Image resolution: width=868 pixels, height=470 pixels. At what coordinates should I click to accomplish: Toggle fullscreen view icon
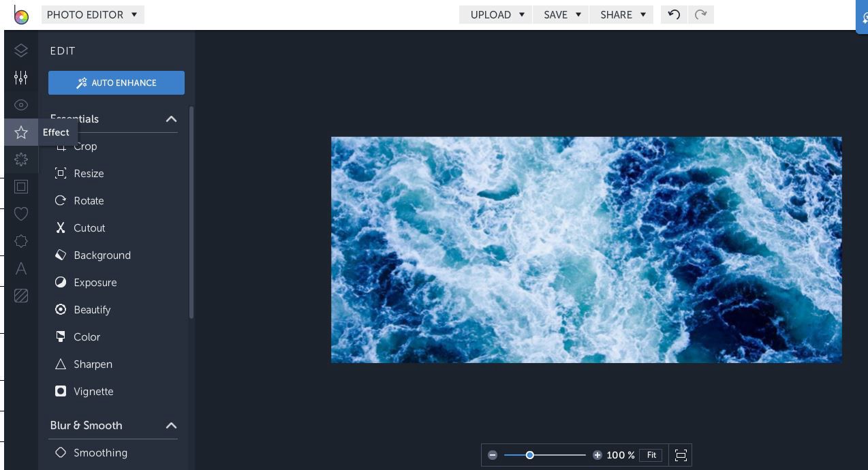(681, 455)
